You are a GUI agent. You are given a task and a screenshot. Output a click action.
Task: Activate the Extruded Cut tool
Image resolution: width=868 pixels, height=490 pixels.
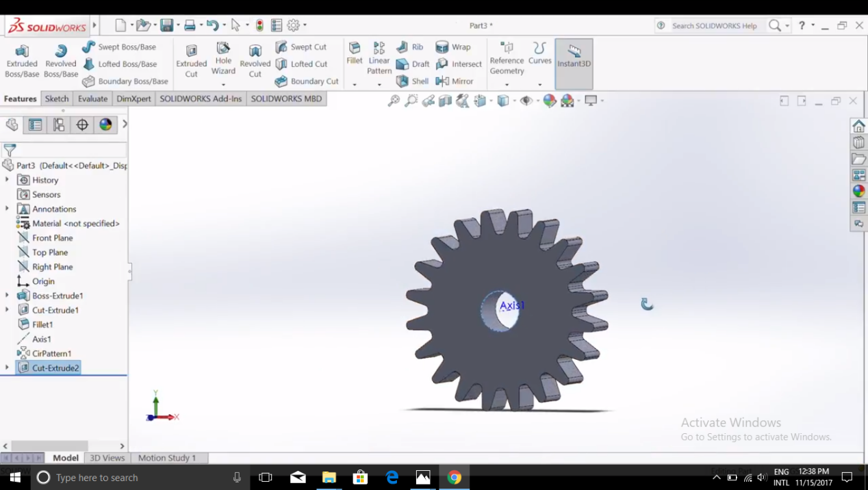point(192,62)
